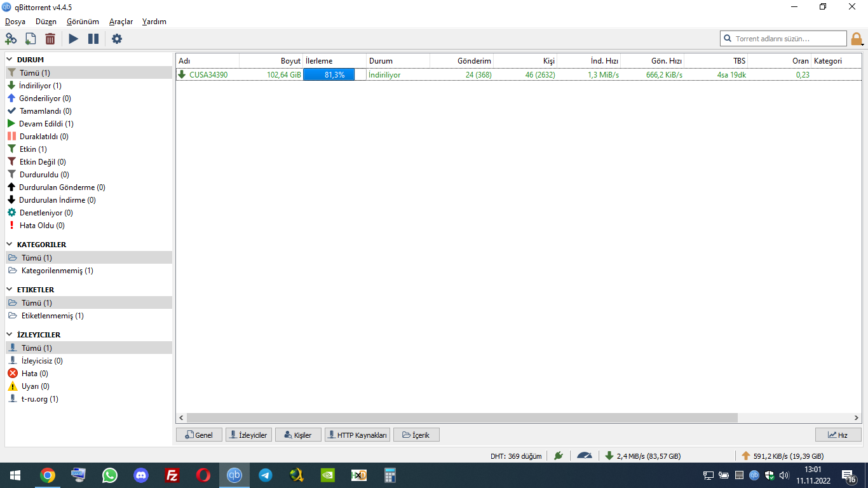
Task: Toggle alternative speed limits speedometer icon
Action: [x=584, y=456]
